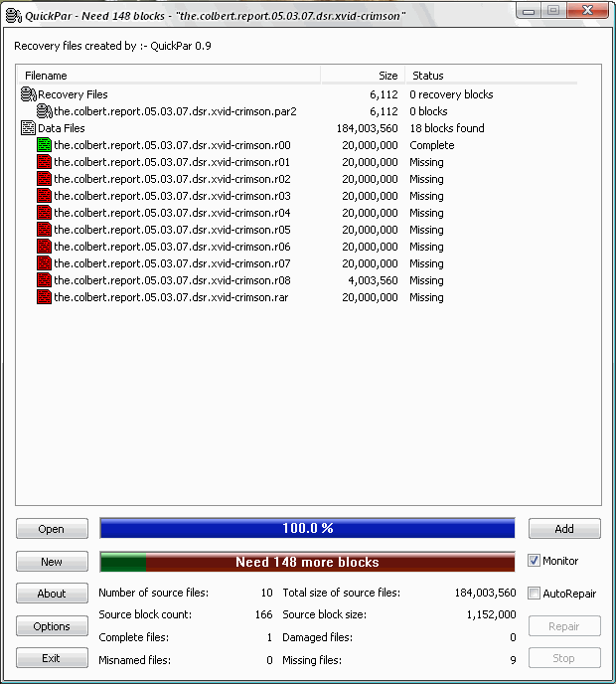Click the red icon of the r05 file

(44, 230)
